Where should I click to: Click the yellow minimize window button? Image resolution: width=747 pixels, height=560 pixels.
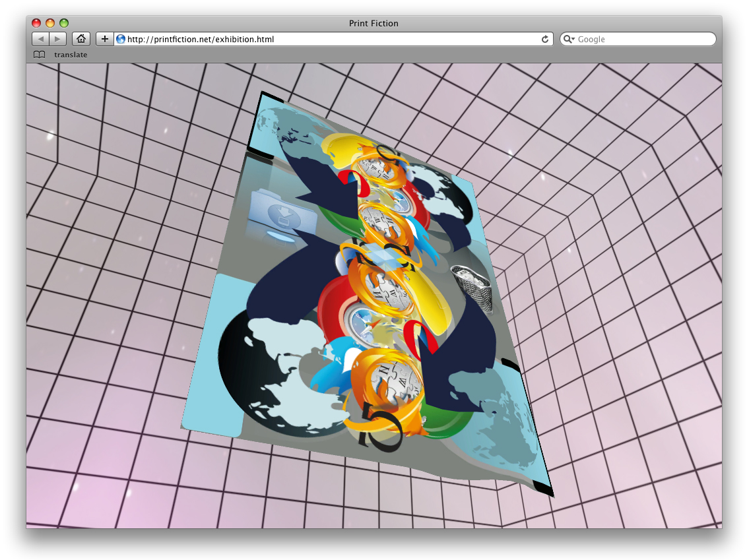(50, 23)
